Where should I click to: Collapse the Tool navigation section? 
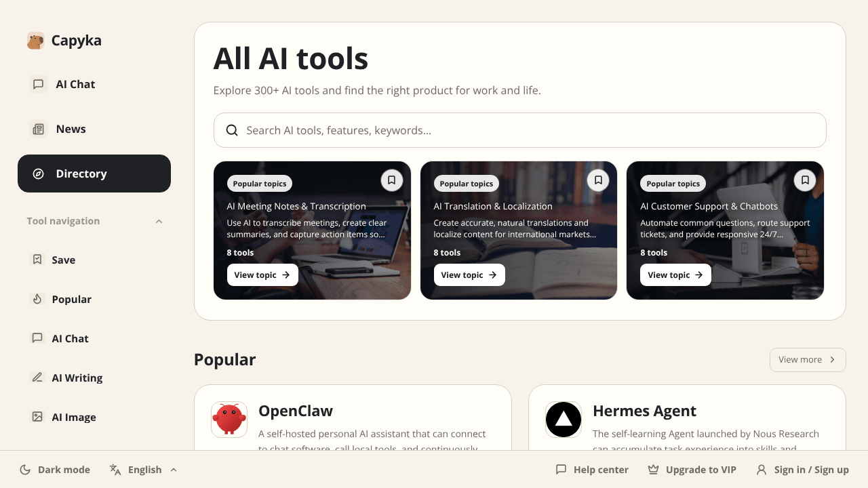(x=159, y=221)
